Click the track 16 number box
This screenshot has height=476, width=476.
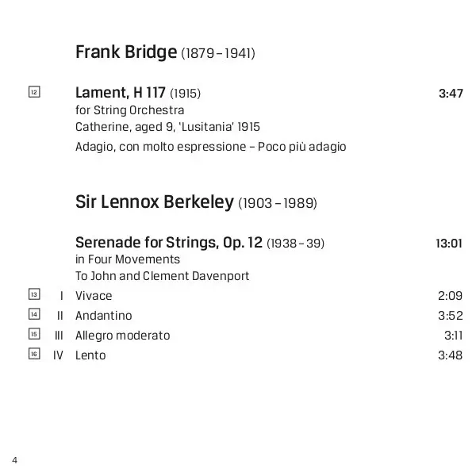(x=34, y=354)
